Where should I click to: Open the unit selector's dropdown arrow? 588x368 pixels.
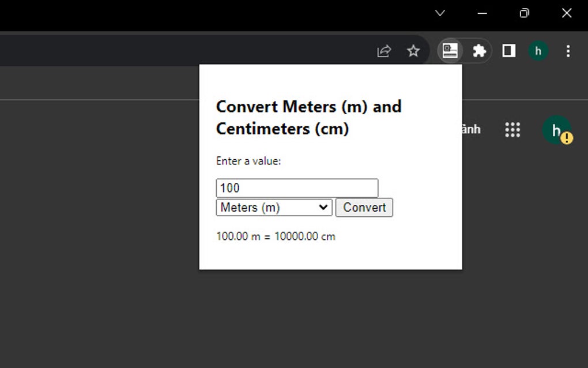tap(324, 207)
